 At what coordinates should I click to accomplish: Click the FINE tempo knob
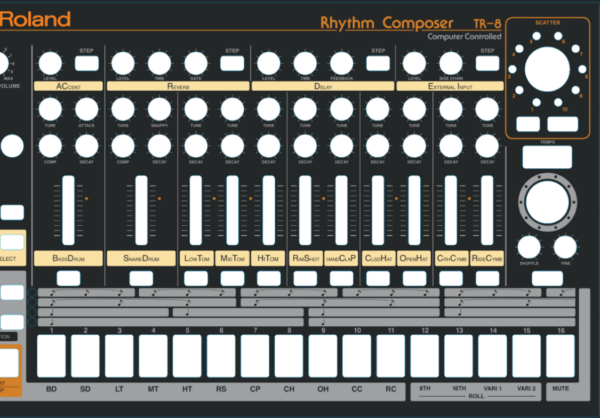click(565, 247)
